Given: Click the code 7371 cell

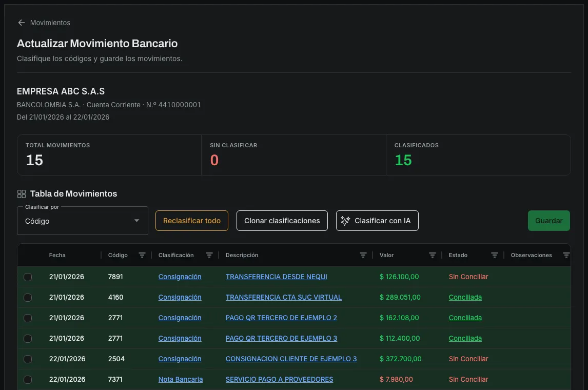Looking at the screenshot, I should [x=115, y=380].
